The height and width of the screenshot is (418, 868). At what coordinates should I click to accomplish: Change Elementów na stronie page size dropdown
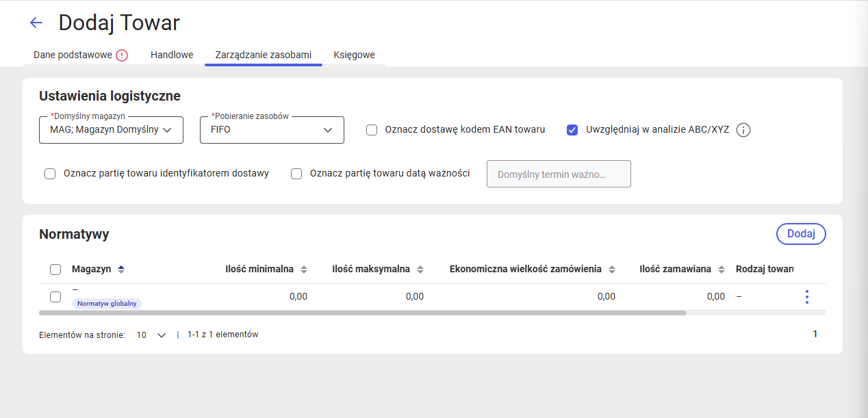151,335
